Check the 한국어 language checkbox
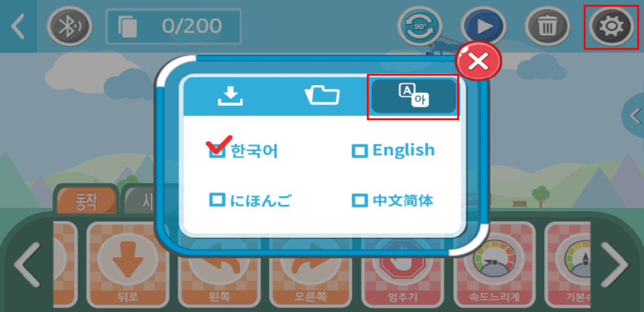Viewport: 644px width, 312px height. [x=217, y=151]
